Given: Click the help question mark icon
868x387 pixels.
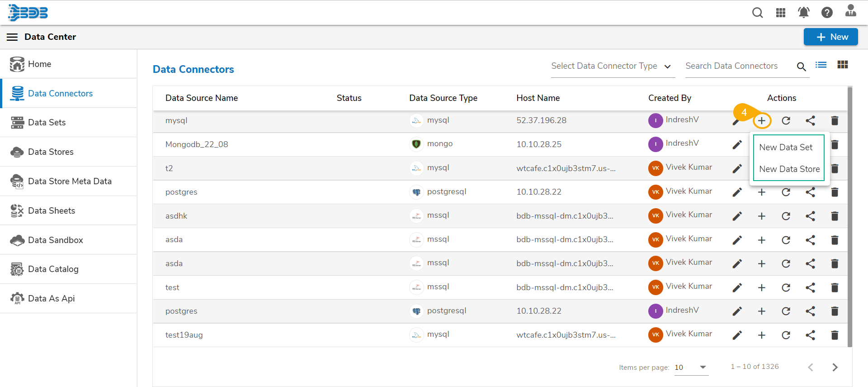Looking at the screenshot, I should (x=827, y=13).
